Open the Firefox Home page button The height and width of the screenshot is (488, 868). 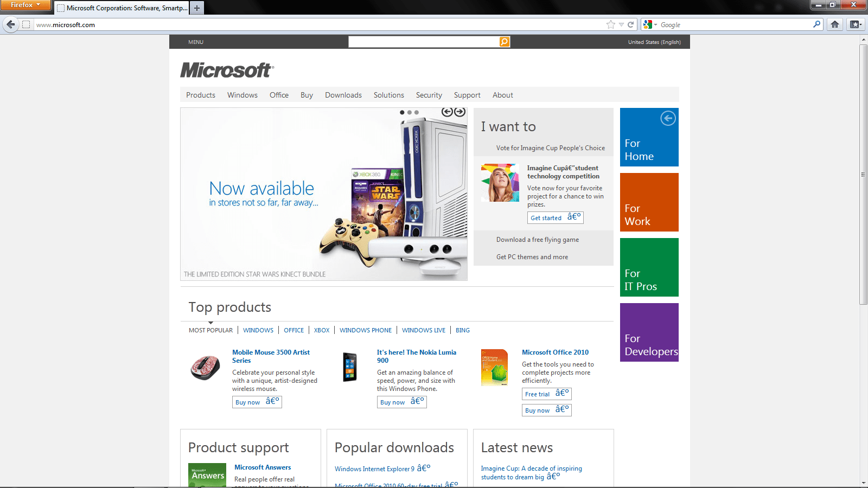(x=835, y=24)
